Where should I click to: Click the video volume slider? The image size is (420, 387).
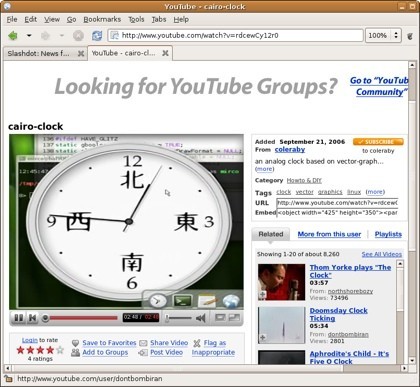(x=178, y=318)
